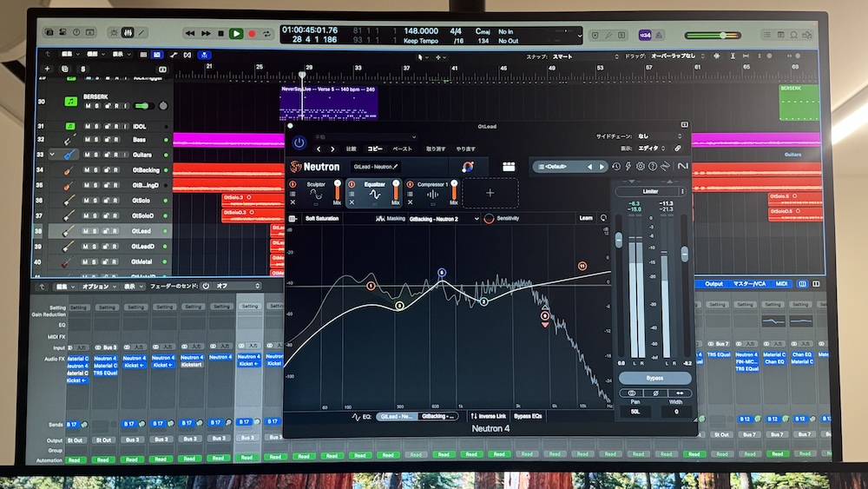Image resolution: width=868 pixels, height=489 pixels.
Task: Click the record button in the transport bar
Action: 253,34
